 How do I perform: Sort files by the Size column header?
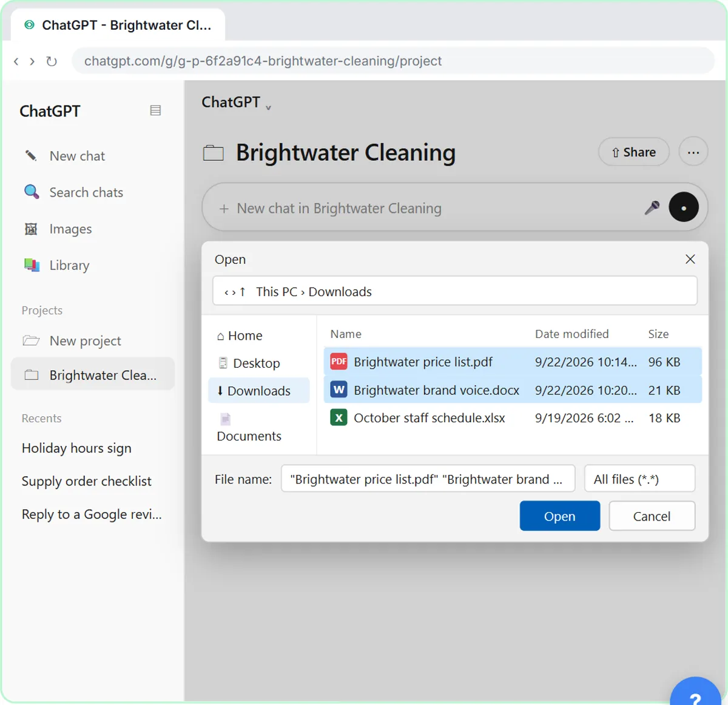point(658,334)
